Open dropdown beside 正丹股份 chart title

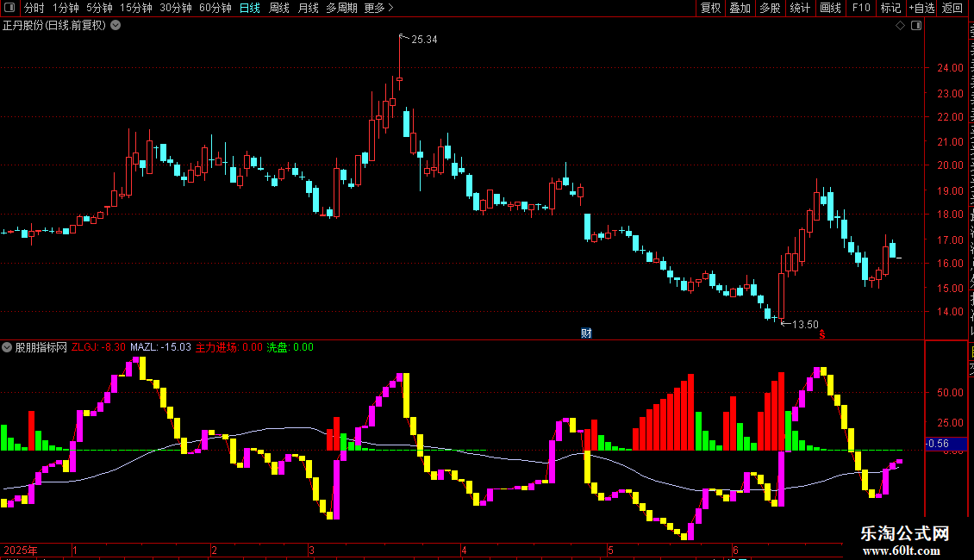(x=116, y=26)
